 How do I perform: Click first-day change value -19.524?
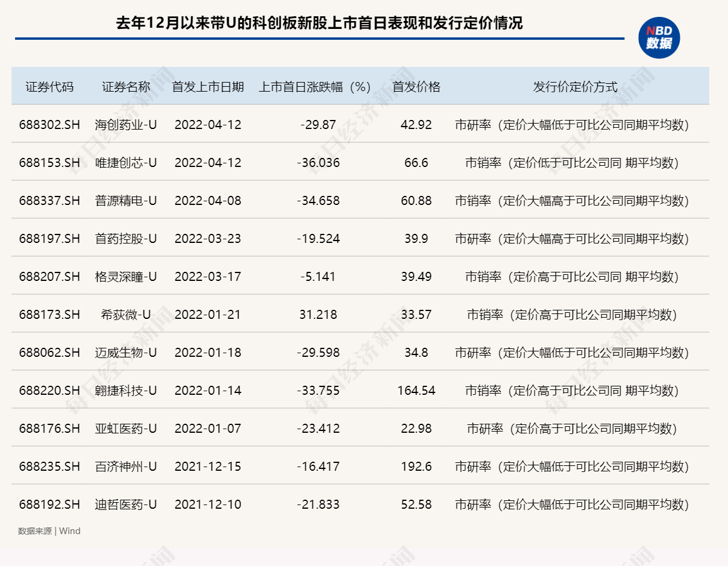click(318, 239)
